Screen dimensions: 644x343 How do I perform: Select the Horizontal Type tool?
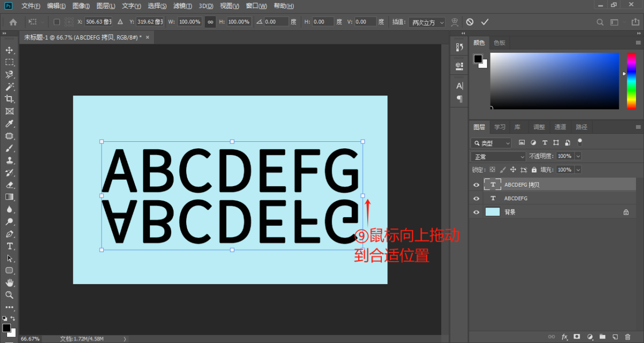click(x=9, y=246)
